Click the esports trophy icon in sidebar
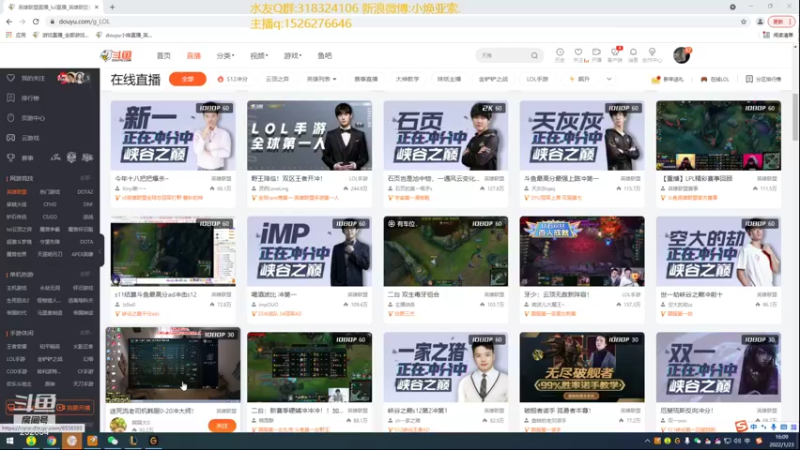The image size is (800, 450). click(x=11, y=158)
